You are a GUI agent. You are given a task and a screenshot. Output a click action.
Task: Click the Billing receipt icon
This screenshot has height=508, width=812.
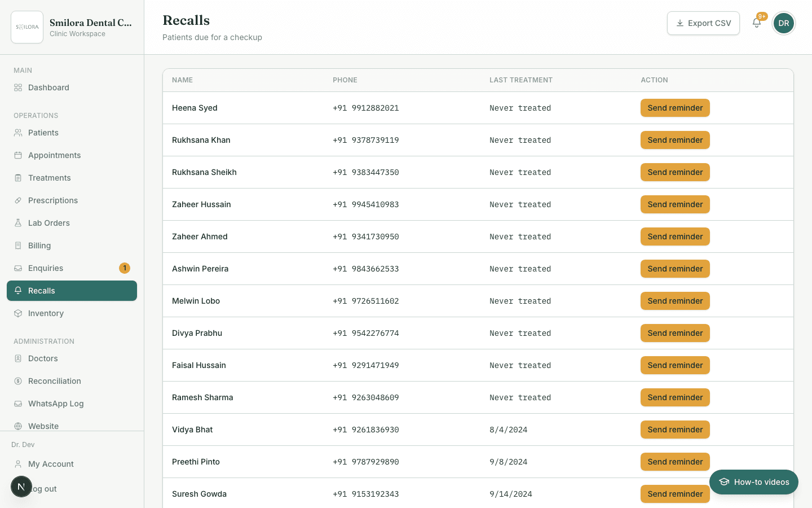point(18,246)
